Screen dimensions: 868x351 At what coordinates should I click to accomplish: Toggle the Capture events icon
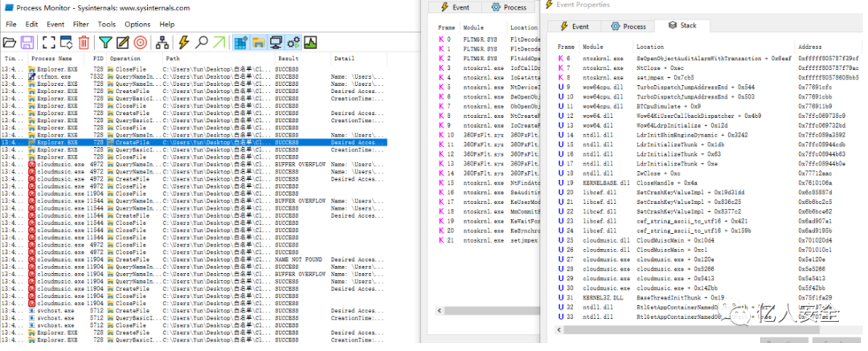(x=49, y=42)
